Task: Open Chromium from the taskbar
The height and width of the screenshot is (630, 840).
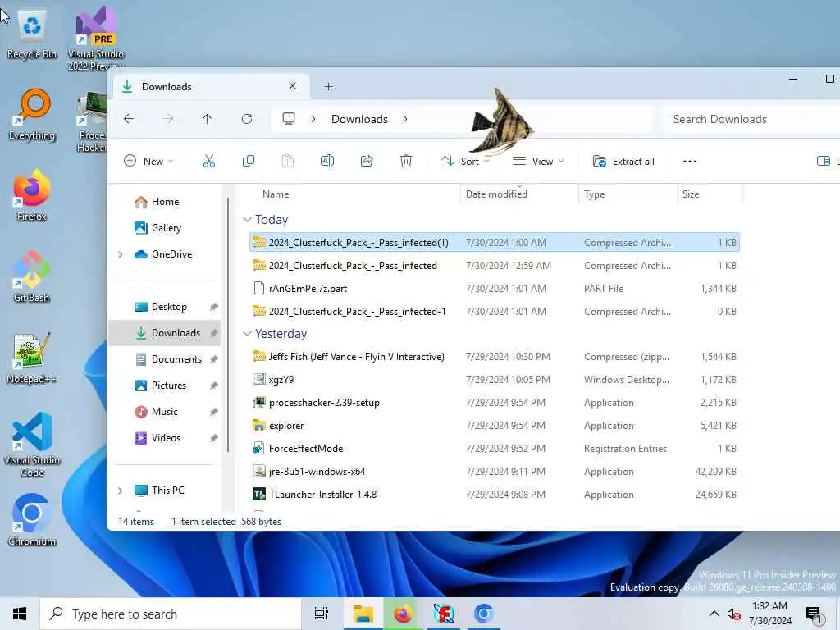Action: [x=483, y=614]
